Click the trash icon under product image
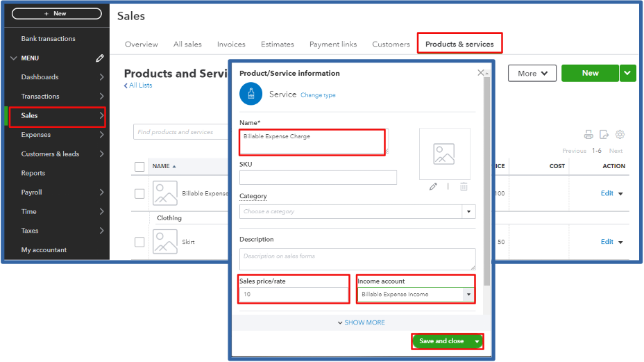Viewport: 644px width, 362px height. click(x=464, y=187)
